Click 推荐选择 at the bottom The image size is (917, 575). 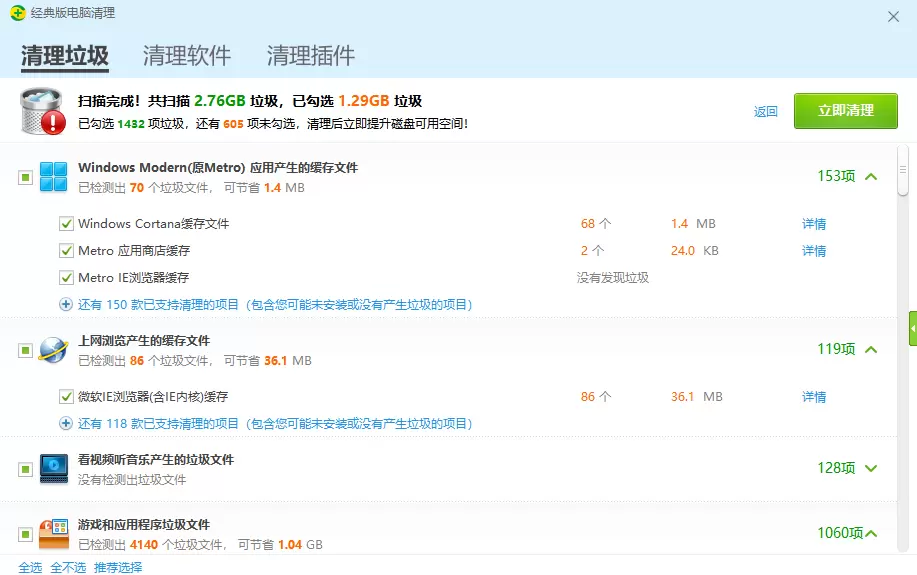(118, 567)
